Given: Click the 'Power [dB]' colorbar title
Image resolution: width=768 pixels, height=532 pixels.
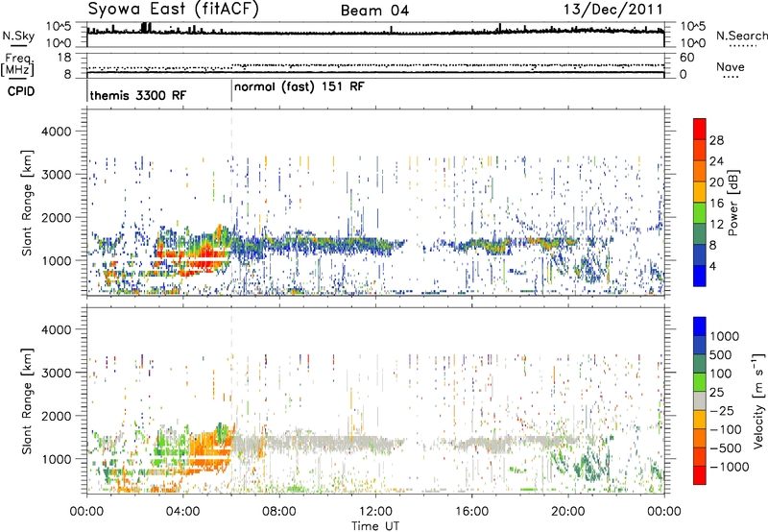Looking at the screenshot, I should [x=733, y=203].
